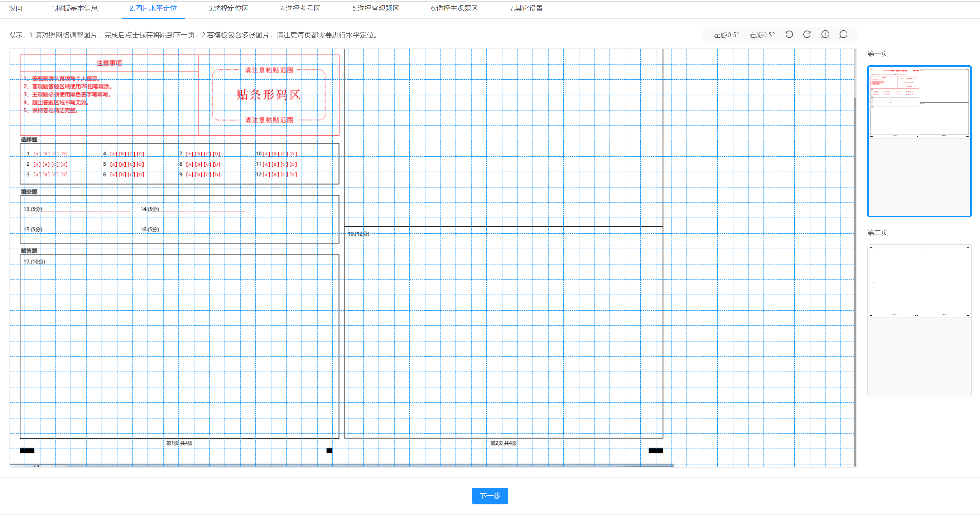980x515 pixels.
Task: Open the 6.选择主观题区 tab
Action: tap(454, 8)
